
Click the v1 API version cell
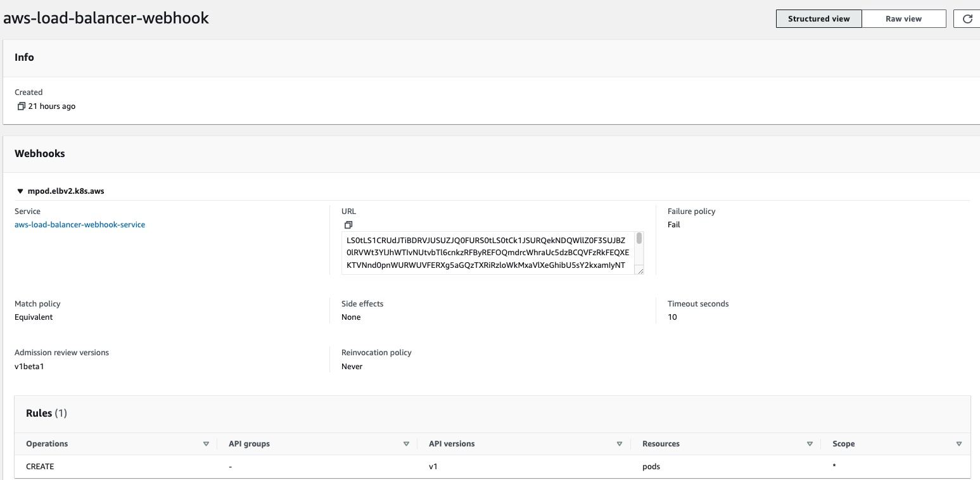(433, 467)
